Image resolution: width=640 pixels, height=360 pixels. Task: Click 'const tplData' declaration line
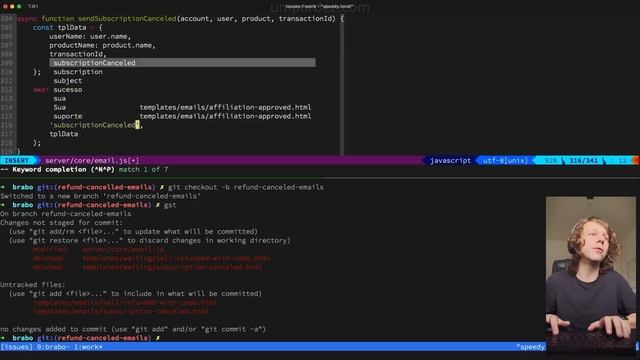[x=67, y=28]
